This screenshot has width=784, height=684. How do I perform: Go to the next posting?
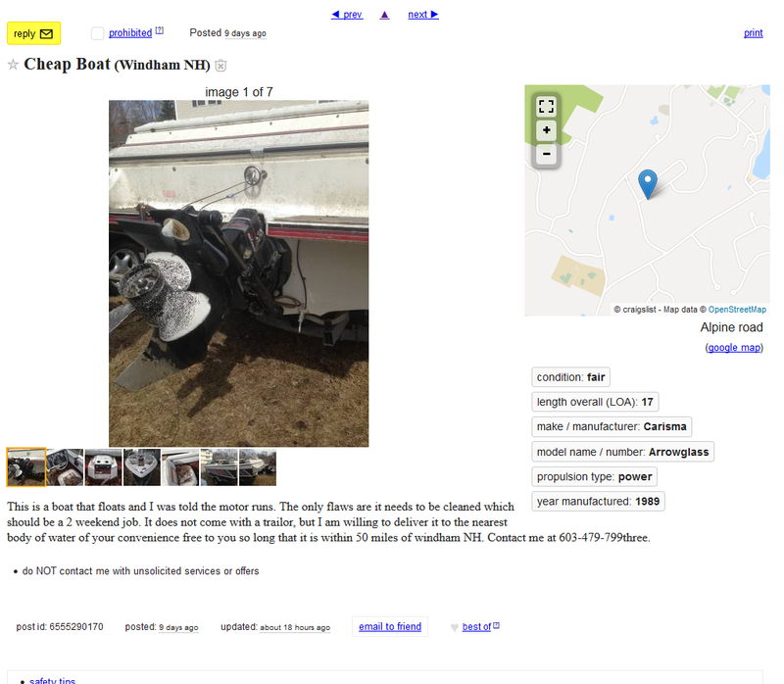coord(423,15)
